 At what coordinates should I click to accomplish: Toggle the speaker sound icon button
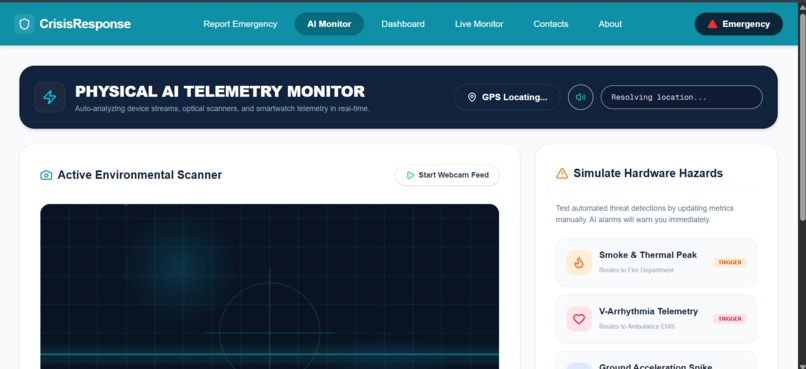pos(580,97)
